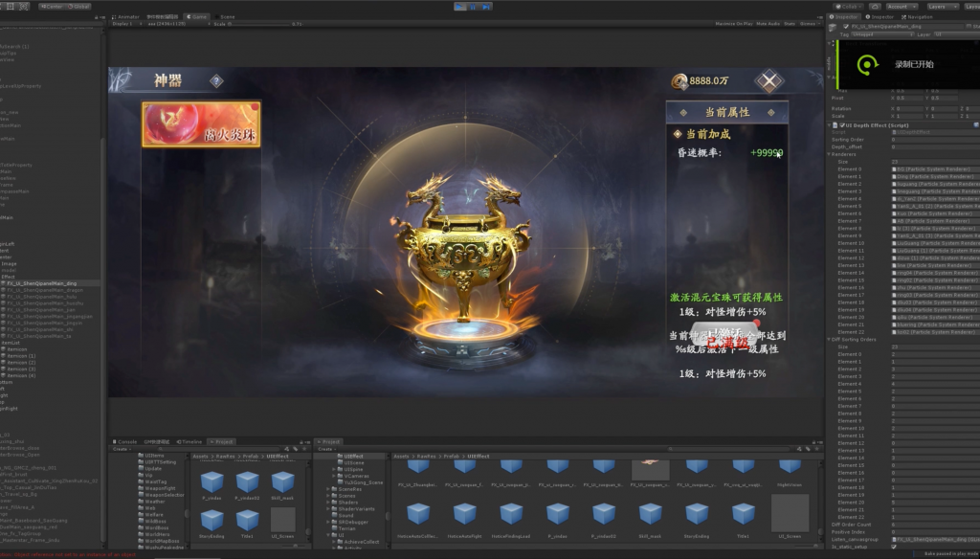Open the Gizmos dropdown in Game view

point(810,24)
